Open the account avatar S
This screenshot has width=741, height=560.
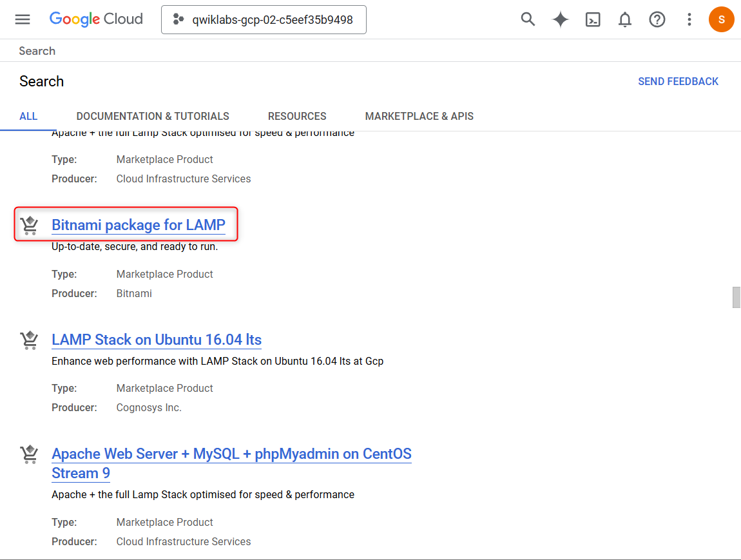721,19
